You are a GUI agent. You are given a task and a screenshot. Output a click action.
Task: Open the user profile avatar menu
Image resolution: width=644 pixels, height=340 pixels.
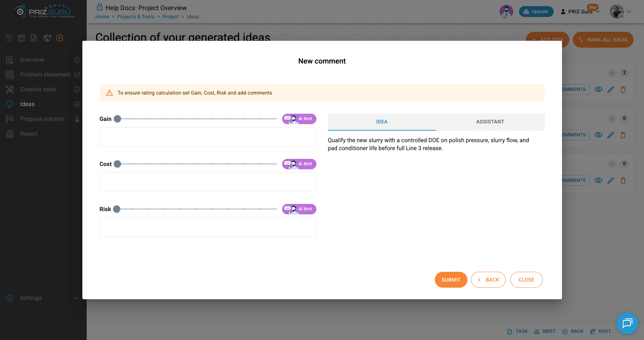[620, 12]
